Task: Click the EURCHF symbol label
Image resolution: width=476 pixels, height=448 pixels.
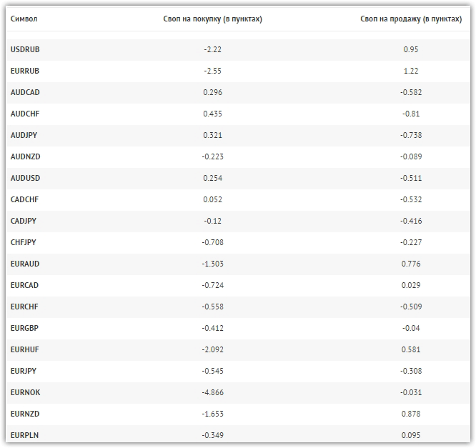Action: point(25,307)
